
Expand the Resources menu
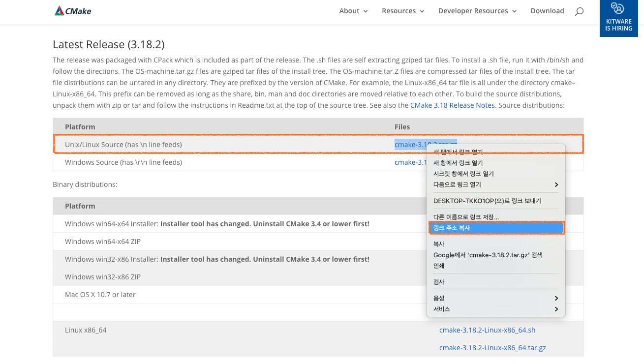tap(403, 11)
